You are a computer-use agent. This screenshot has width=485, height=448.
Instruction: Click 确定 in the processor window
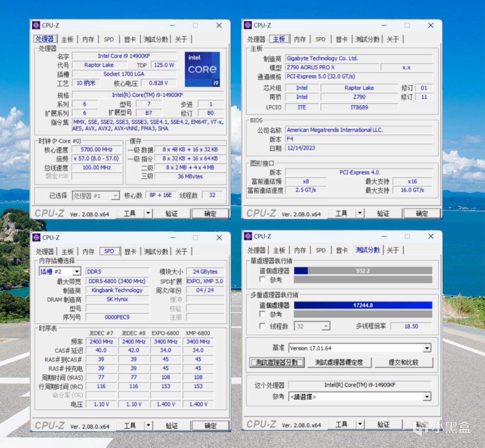210,213
